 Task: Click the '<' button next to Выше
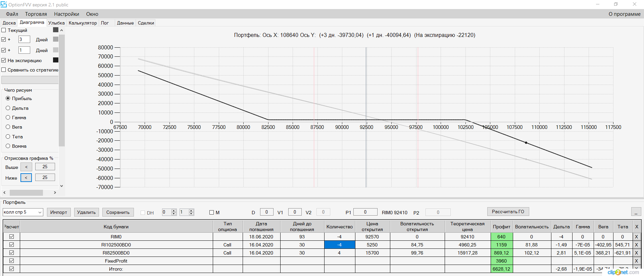point(26,167)
